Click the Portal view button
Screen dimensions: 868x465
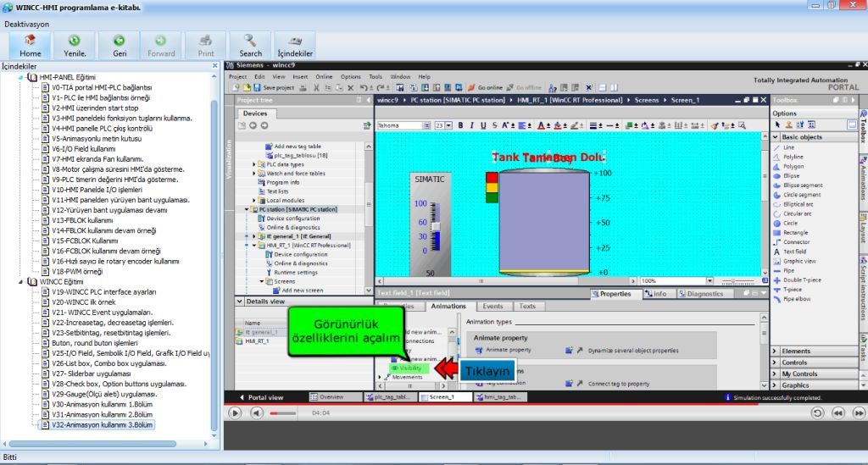point(264,396)
